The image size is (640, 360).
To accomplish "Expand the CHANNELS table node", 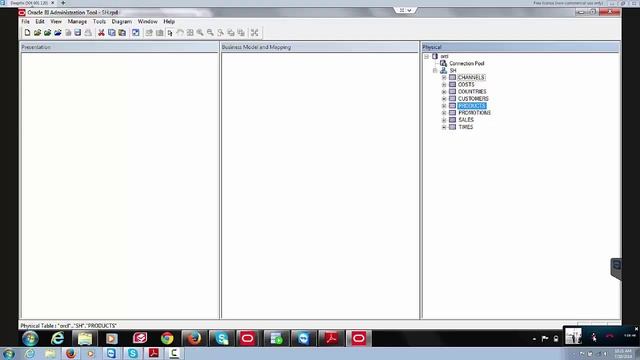I will point(444,78).
